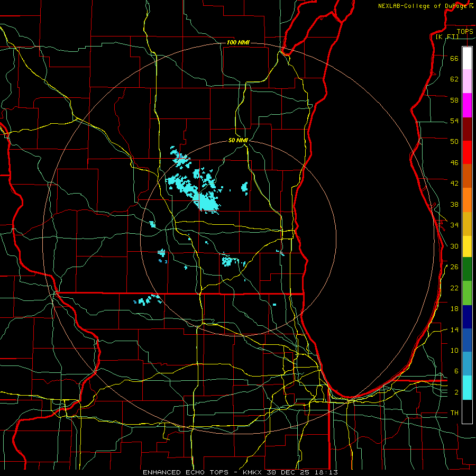476x476 pixels.
Task: Click the legend value 22
Action: tap(454, 288)
